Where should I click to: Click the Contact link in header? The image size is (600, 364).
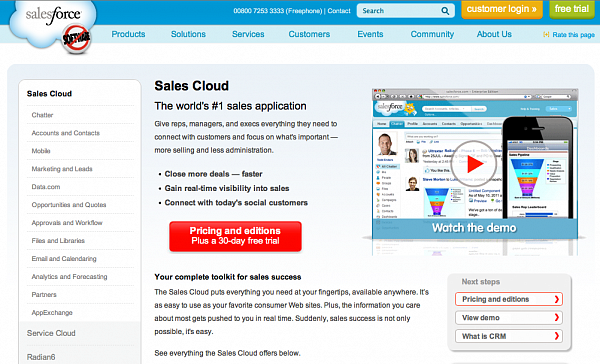(339, 11)
